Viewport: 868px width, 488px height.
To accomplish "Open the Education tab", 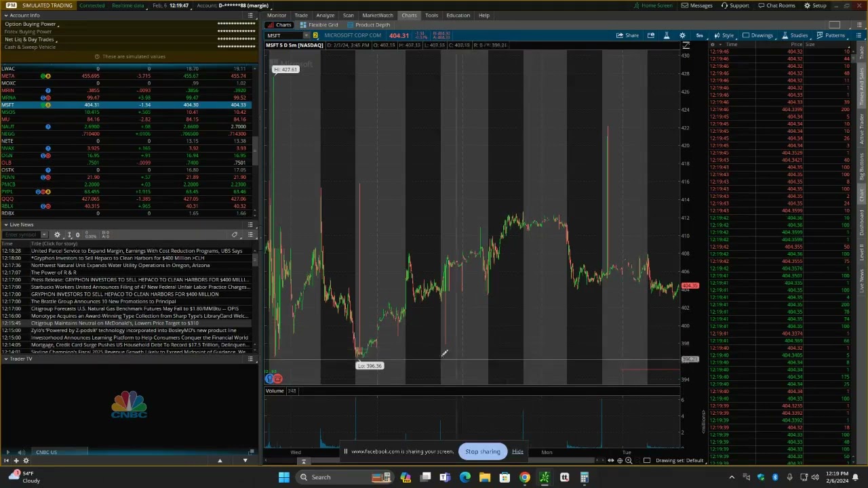I will (458, 15).
